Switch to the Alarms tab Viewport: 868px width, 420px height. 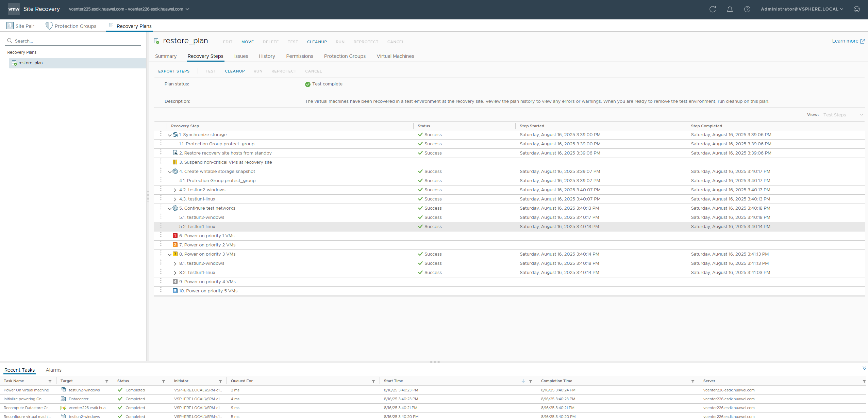coord(54,370)
